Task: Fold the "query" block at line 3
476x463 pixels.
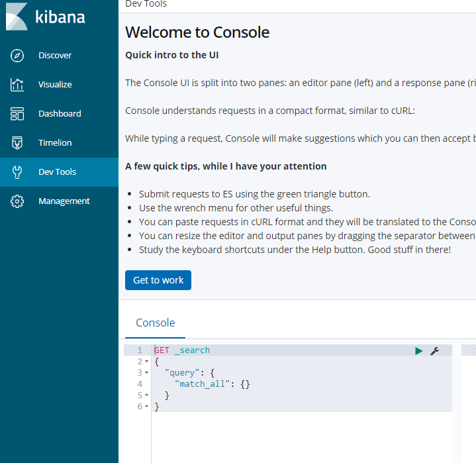Action: [x=146, y=373]
